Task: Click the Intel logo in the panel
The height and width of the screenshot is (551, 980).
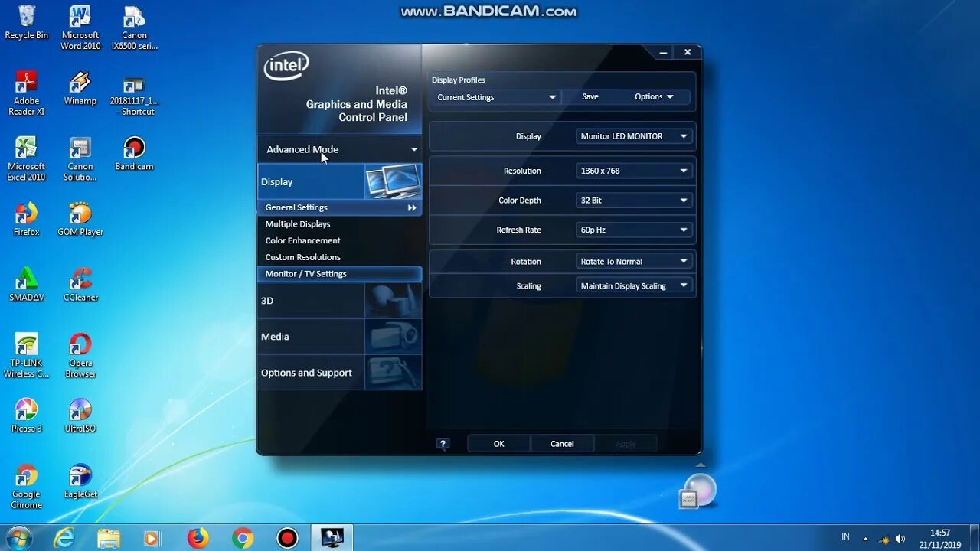Action: coord(286,66)
